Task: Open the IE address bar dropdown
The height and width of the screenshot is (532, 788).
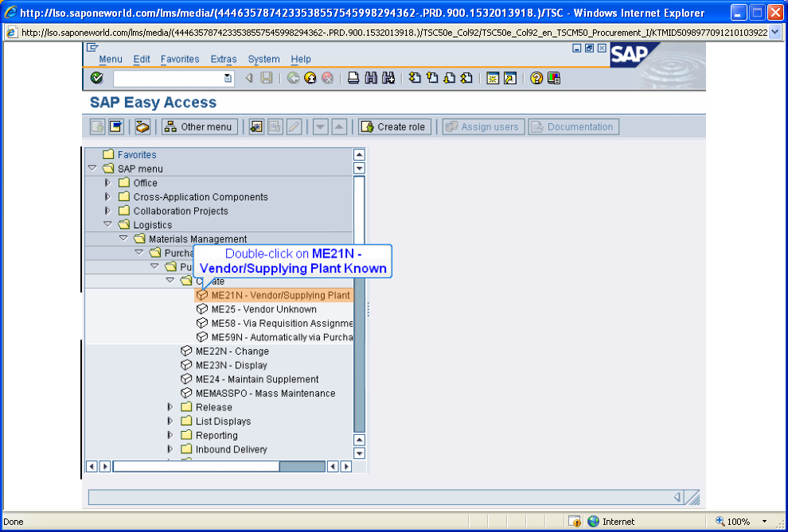Action: 774,33
